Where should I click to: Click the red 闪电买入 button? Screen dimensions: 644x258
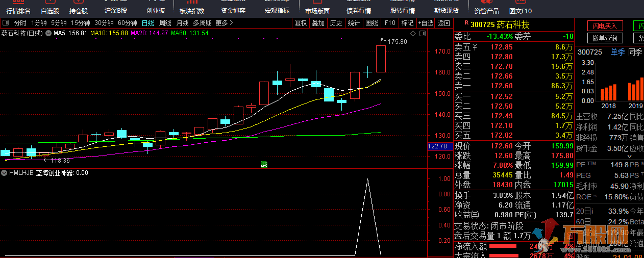click(605, 25)
